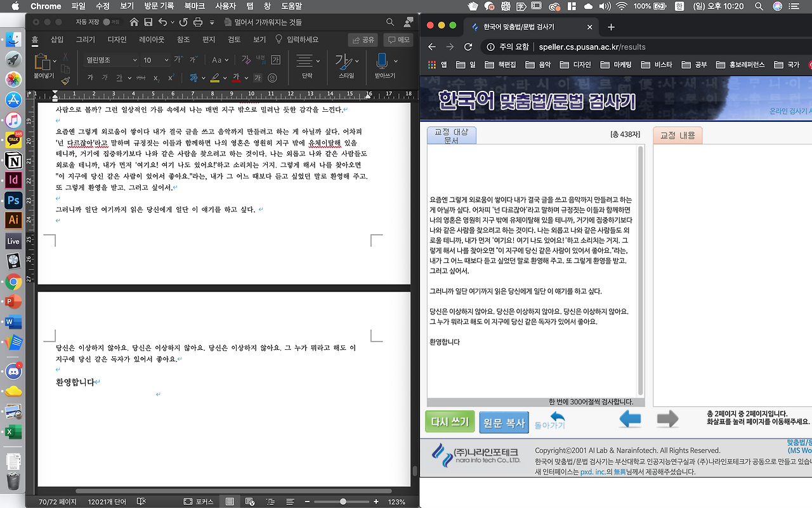
Task: Expand the Aa change case dropdown
Action: coord(219,60)
